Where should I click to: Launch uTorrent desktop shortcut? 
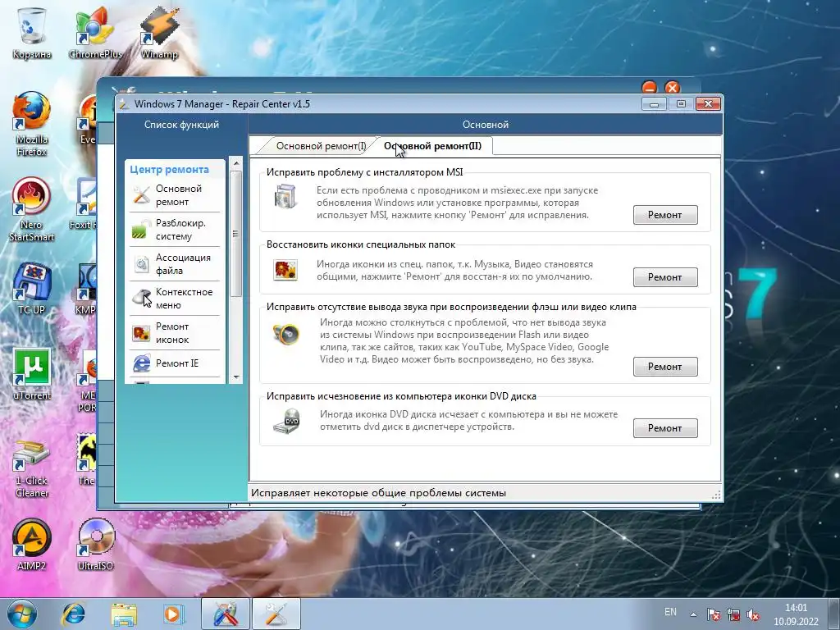tap(32, 374)
